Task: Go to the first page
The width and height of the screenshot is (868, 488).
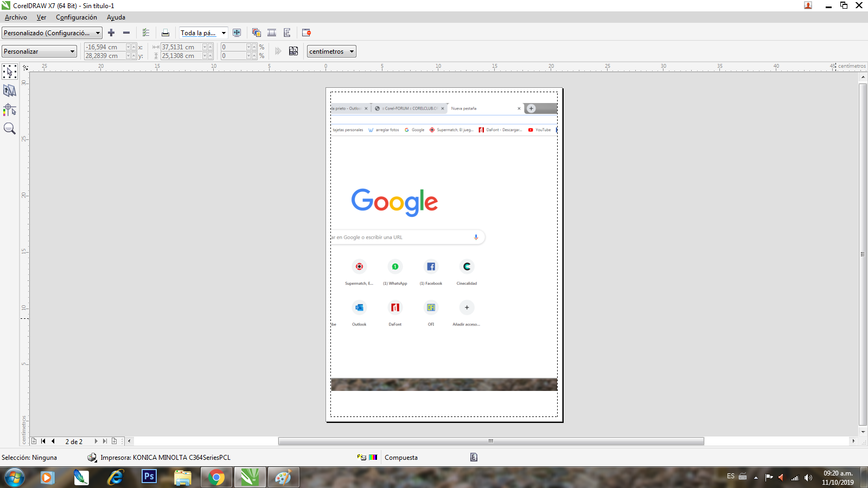Action: pyautogui.click(x=43, y=441)
